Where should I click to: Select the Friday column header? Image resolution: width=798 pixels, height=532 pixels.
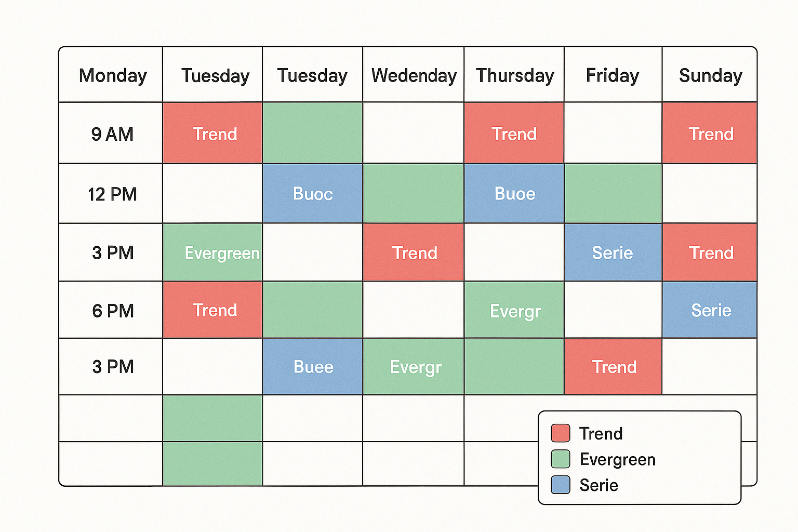click(x=613, y=76)
